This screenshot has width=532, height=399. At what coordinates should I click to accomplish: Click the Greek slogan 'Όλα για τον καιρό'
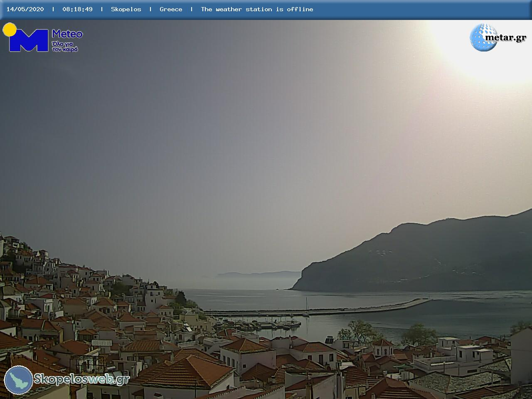(x=65, y=47)
